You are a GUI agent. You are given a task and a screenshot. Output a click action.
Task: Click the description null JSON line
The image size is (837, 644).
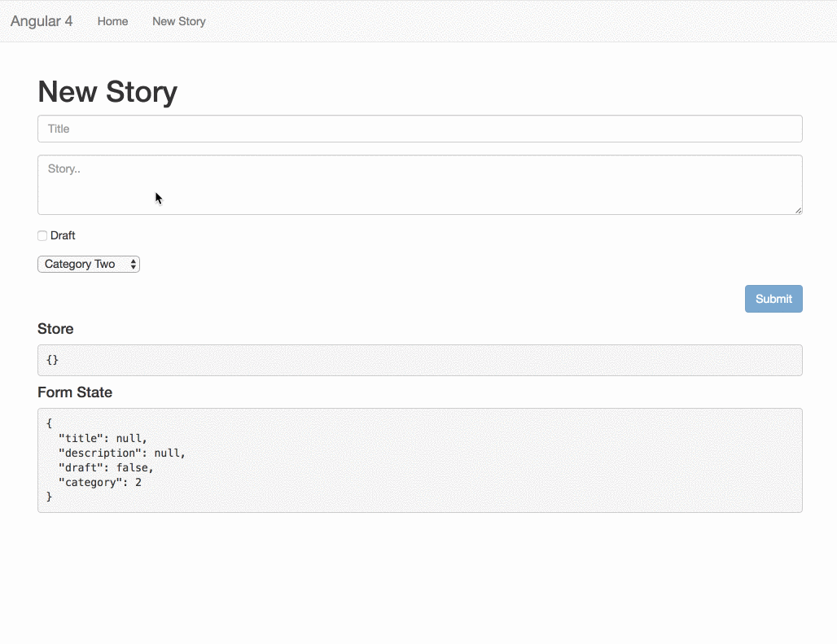tap(121, 453)
